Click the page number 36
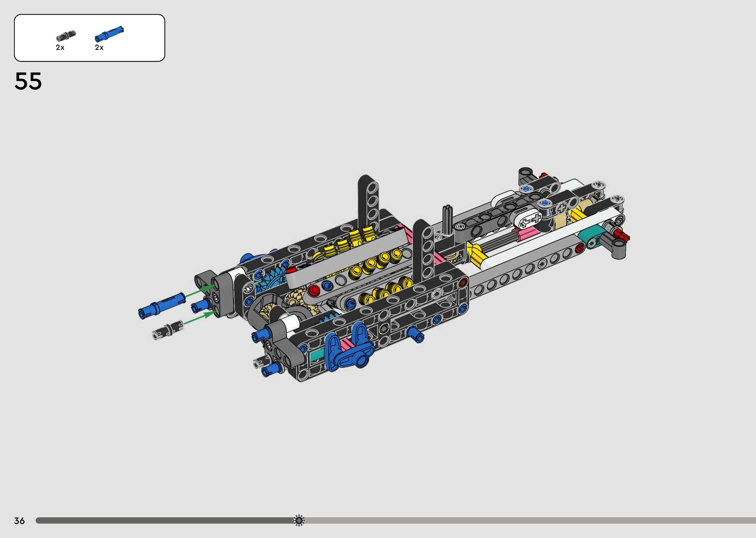The width and height of the screenshot is (756, 538). (x=19, y=521)
